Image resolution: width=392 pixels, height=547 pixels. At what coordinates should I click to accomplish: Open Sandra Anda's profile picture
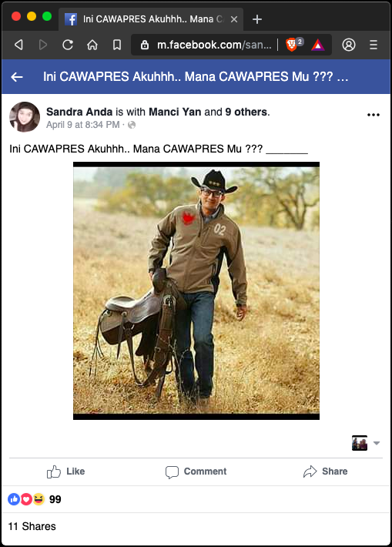point(25,117)
